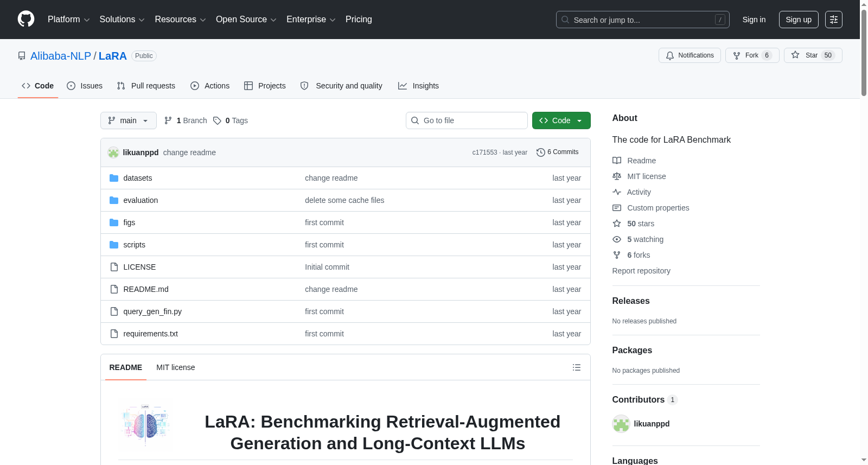Click the Activity pulse icon
The width and height of the screenshot is (868, 465).
pos(617,192)
